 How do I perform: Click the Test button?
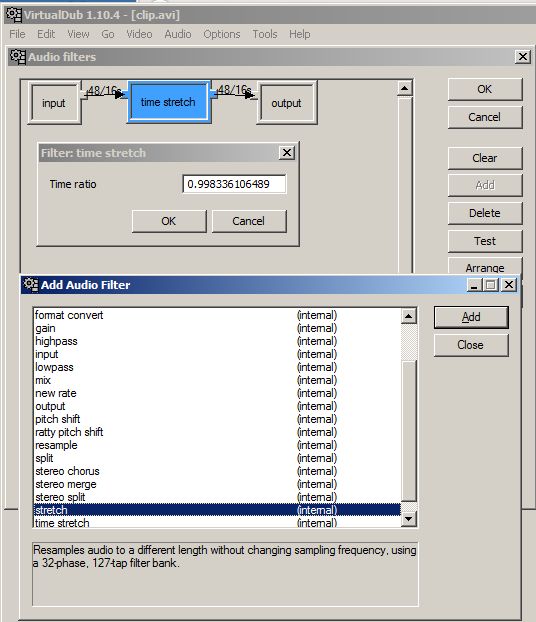[x=485, y=241]
